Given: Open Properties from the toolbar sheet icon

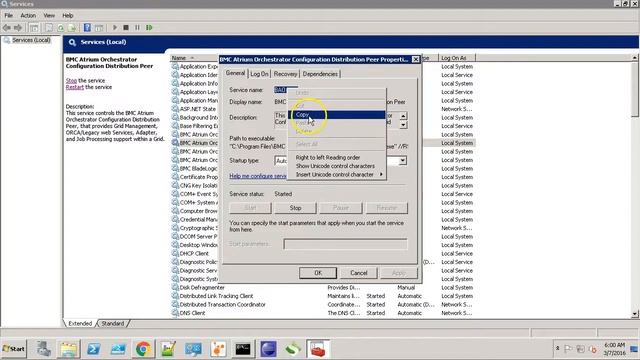Looking at the screenshot, I should coord(49,28).
